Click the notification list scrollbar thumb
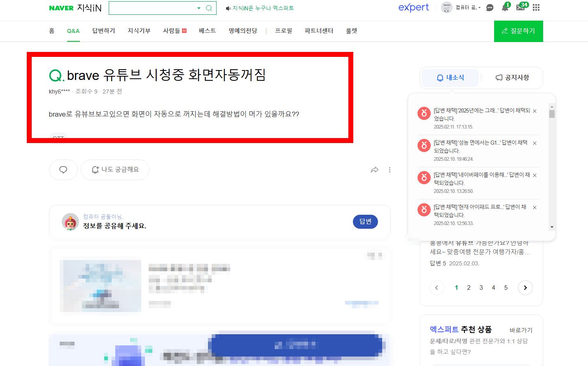This screenshot has width=588, height=366. coord(552,114)
